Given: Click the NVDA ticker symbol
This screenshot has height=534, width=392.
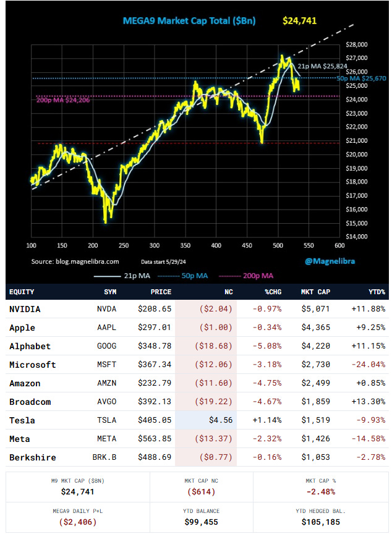Looking at the screenshot, I should [106, 309].
